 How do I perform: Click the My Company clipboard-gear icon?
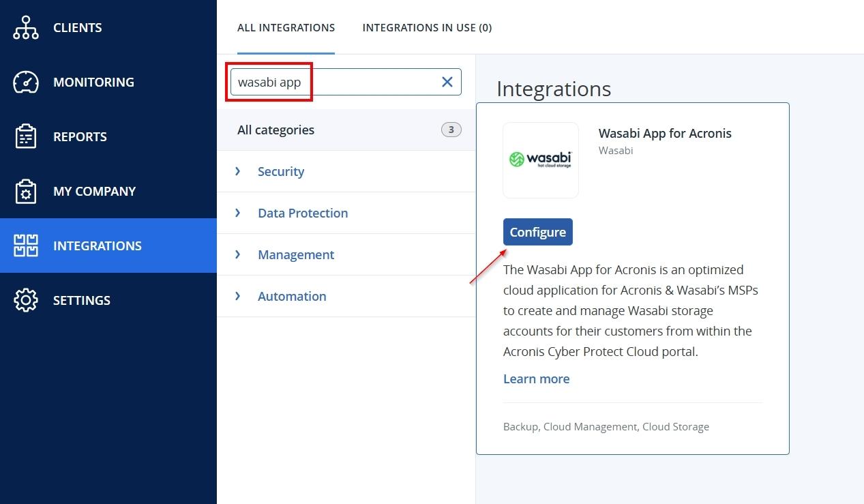point(26,191)
